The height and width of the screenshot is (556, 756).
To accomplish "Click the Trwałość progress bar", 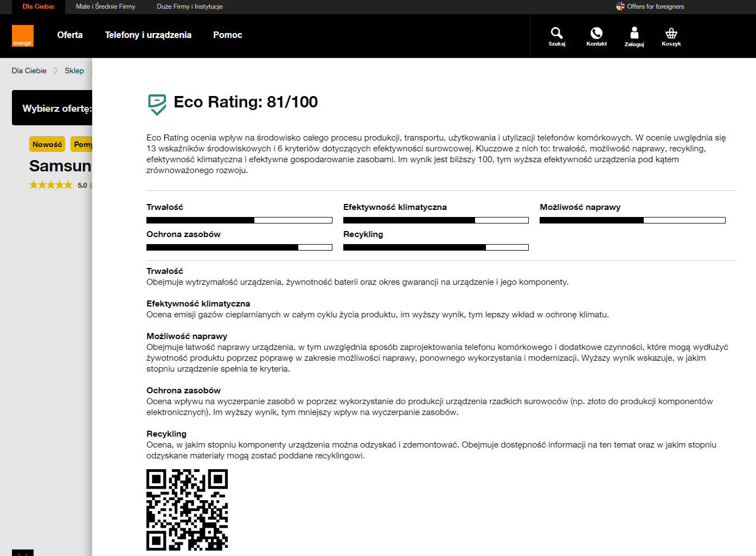I will coord(239,220).
